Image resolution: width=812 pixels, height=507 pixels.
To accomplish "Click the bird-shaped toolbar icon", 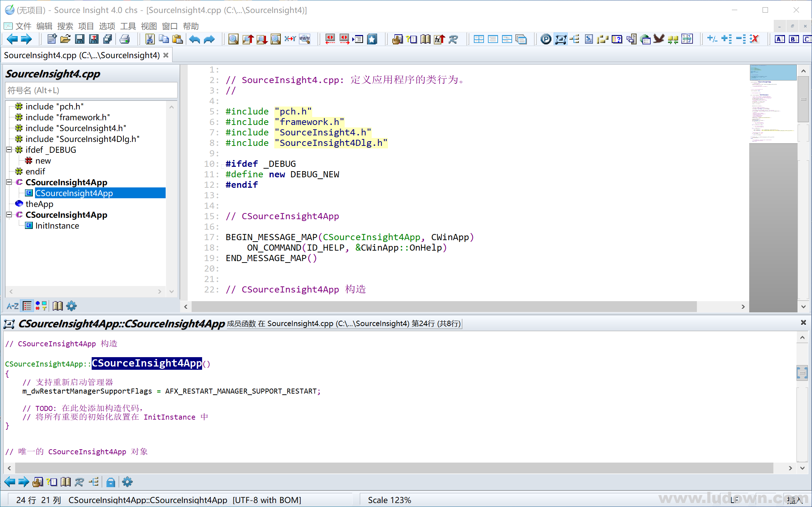I will [659, 39].
